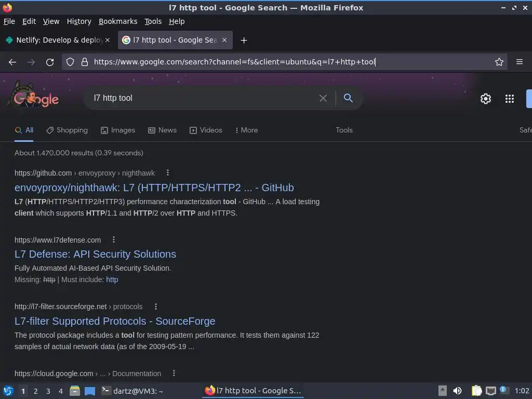Click the 1:02 taskbar clock

[522, 391]
